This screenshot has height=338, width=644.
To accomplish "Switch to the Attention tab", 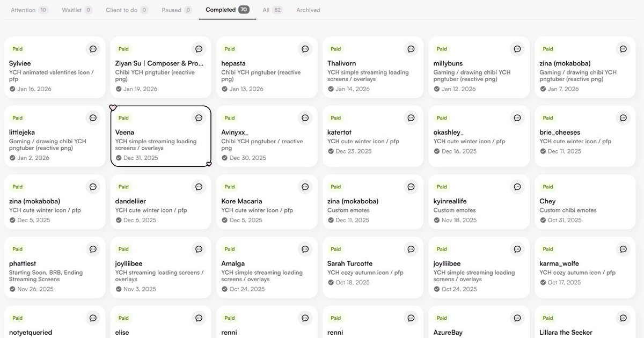I will (x=30, y=10).
